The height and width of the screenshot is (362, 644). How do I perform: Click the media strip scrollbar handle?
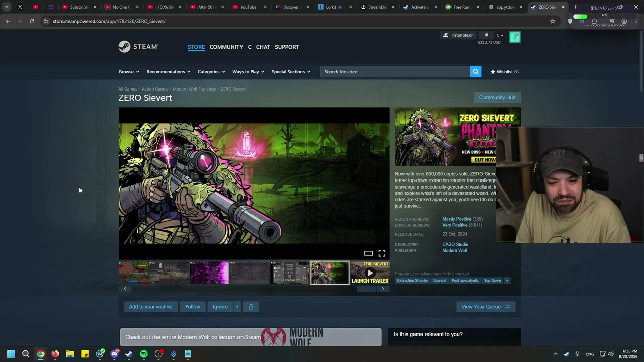coord(366,289)
